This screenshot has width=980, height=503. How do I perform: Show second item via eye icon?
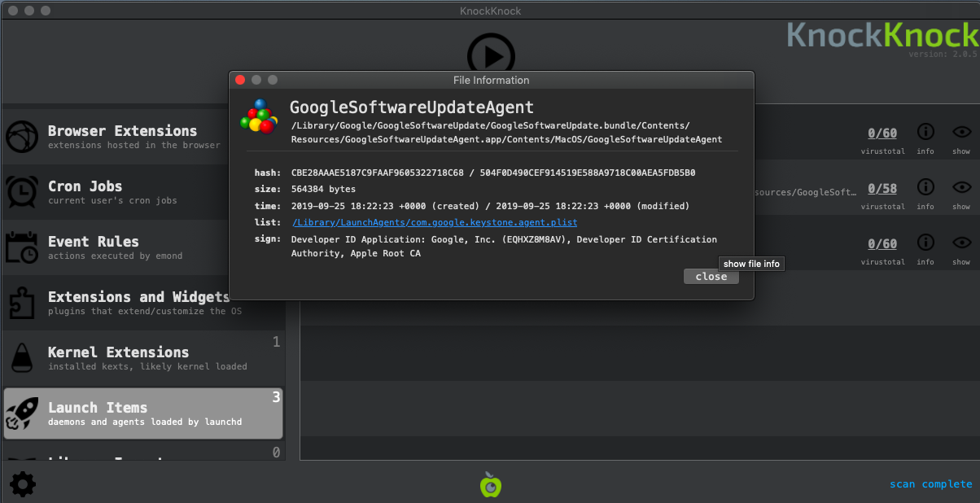[961, 187]
